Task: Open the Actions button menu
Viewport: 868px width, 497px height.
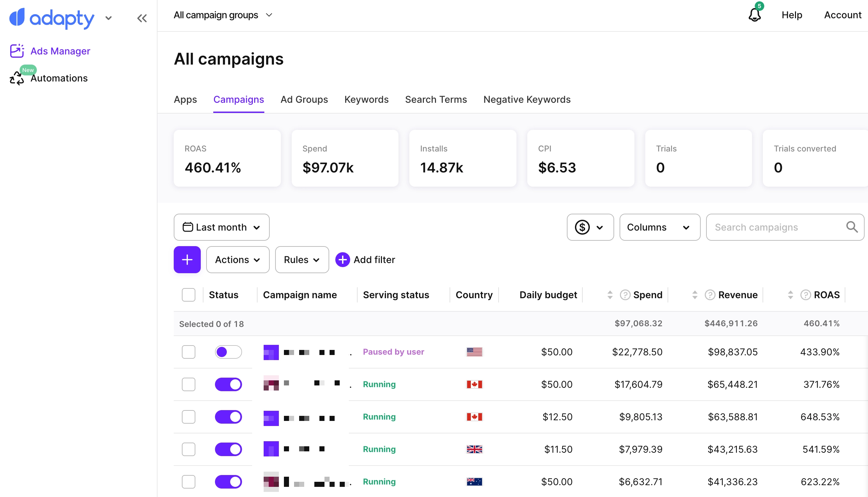Action: coord(238,260)
